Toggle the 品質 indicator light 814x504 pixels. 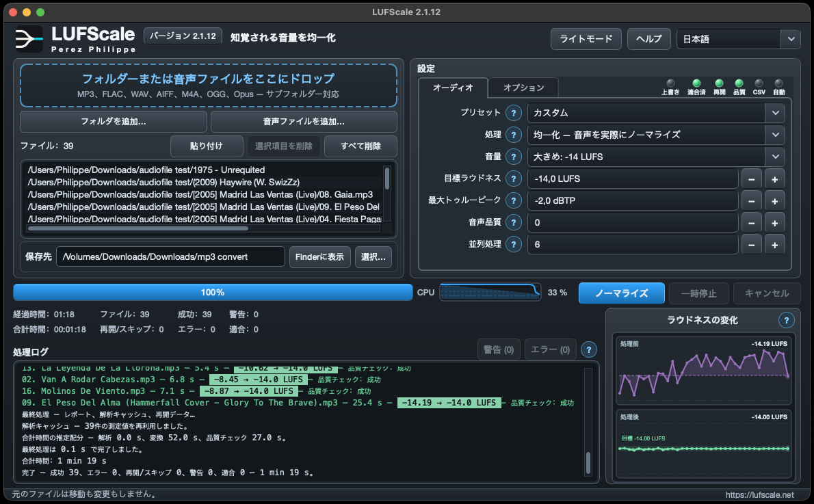point(739,83)
